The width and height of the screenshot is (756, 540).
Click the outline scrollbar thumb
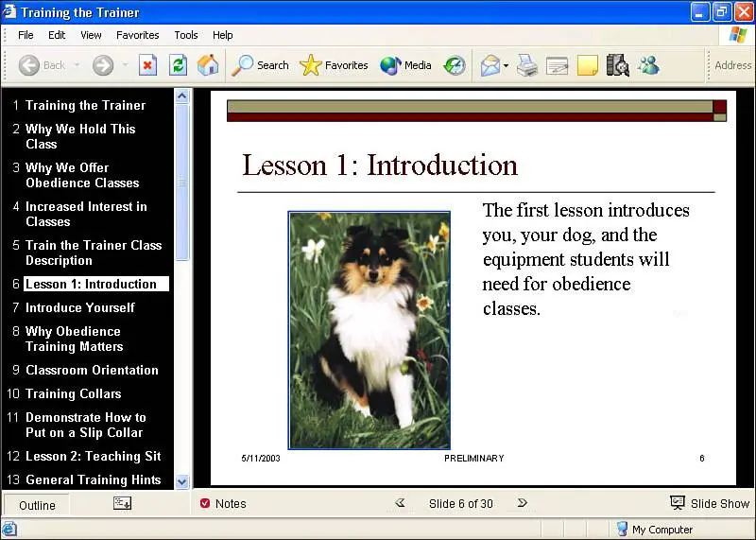click(x=181, y=183)
